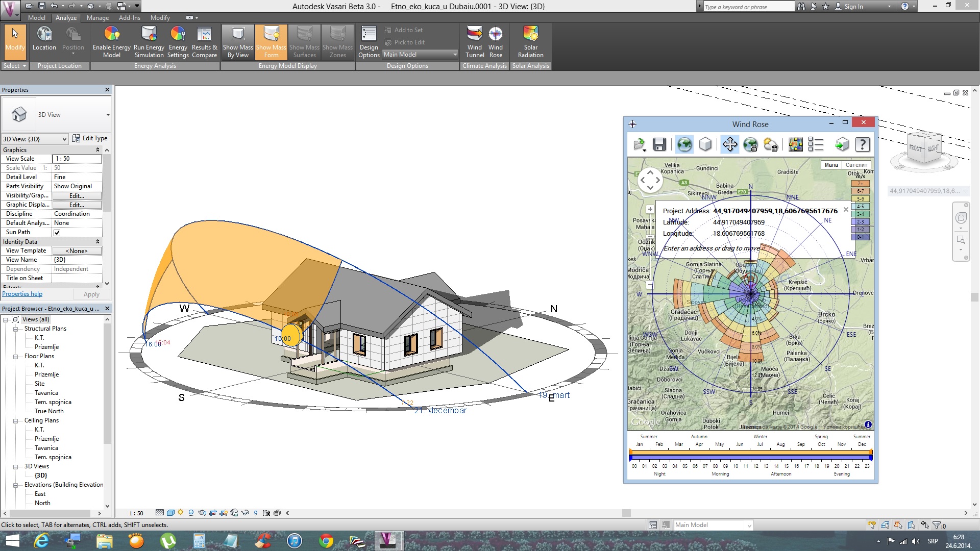Image resolution: width=980 pixels, height=551 pixels.
Task: Click the 6-7 m/s wind speed swatch
Action: tap(860, 191)
